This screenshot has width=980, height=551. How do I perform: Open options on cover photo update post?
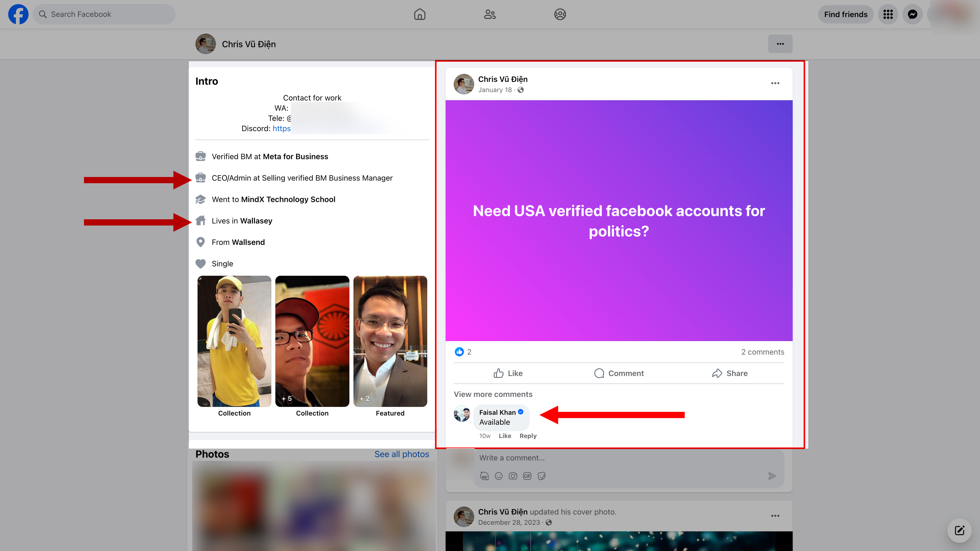point(775,516)
